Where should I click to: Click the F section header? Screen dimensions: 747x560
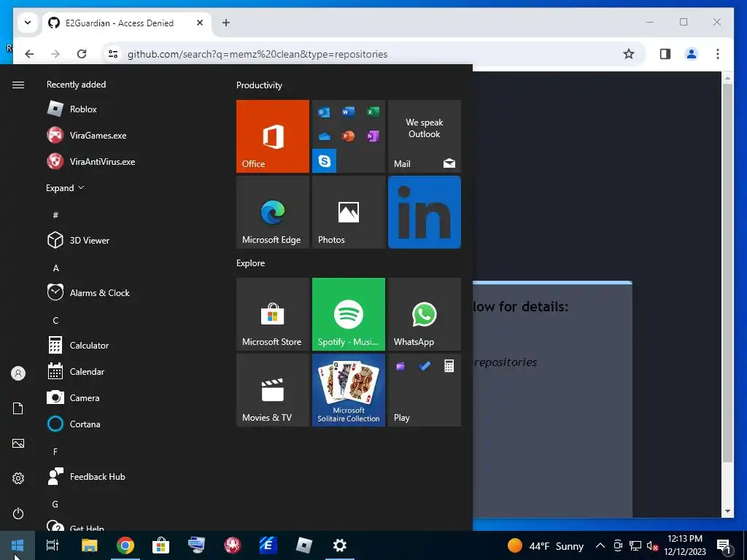[55, 451]
